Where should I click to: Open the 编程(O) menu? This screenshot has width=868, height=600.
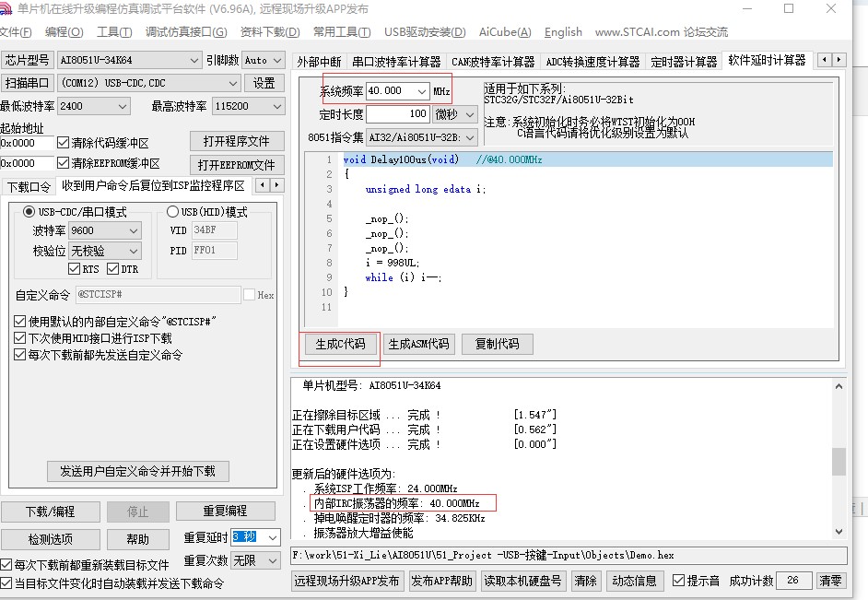point(65,32)
